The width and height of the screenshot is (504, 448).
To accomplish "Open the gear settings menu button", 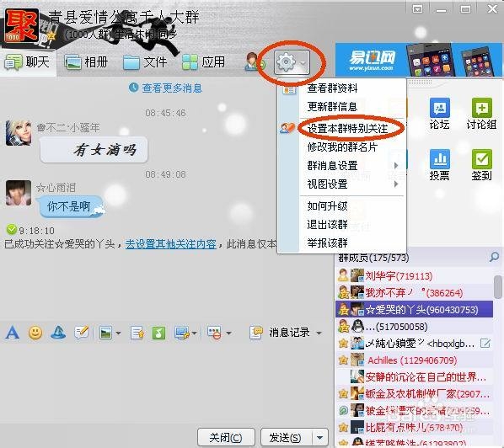I will point(292,62).
